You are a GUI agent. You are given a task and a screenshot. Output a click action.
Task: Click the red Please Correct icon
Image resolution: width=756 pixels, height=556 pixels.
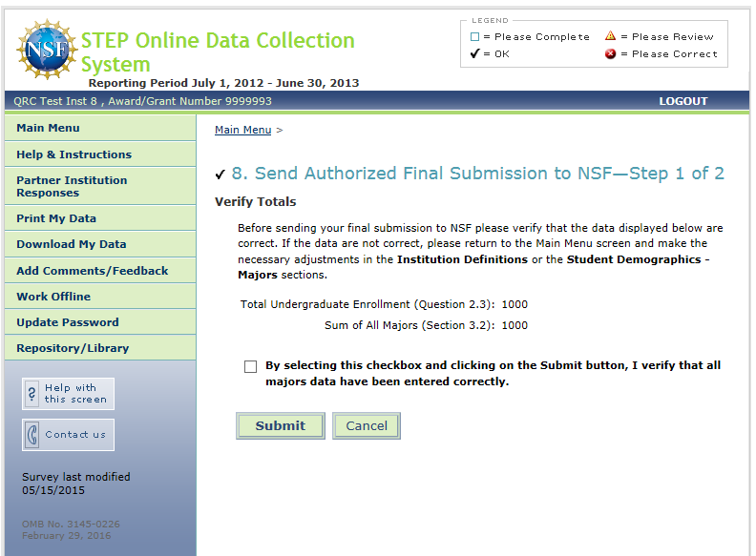(x=610, y=54)
